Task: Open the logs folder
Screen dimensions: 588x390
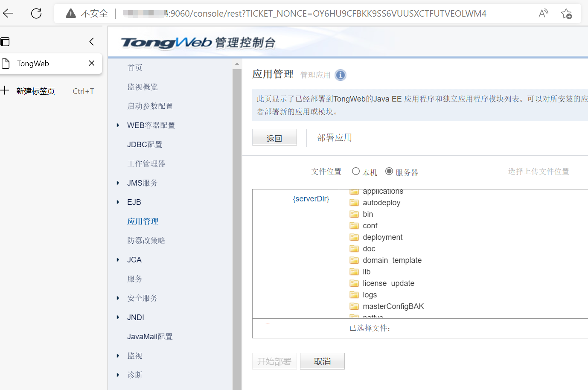Action: (370, 294)
